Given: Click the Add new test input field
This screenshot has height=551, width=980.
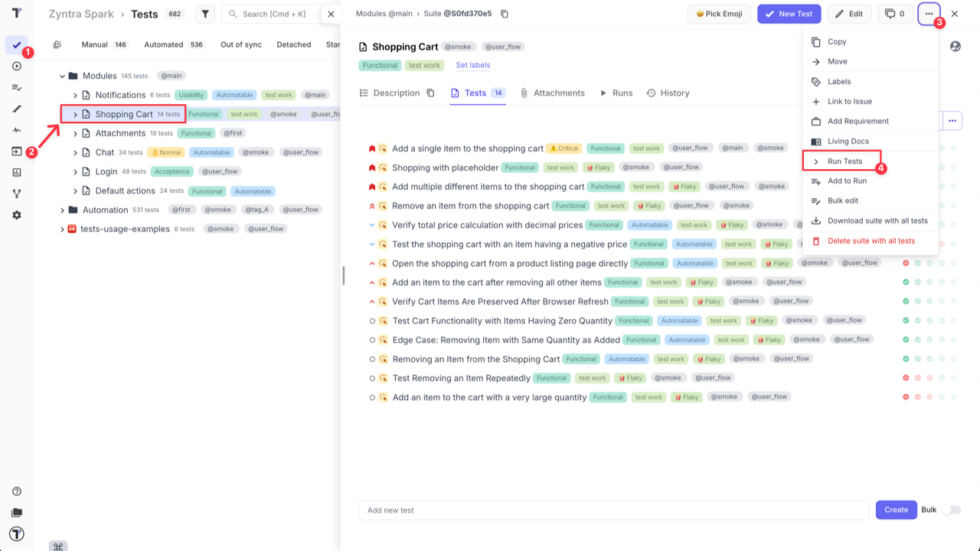Looking at the screenshot, I should click(612, 510).
